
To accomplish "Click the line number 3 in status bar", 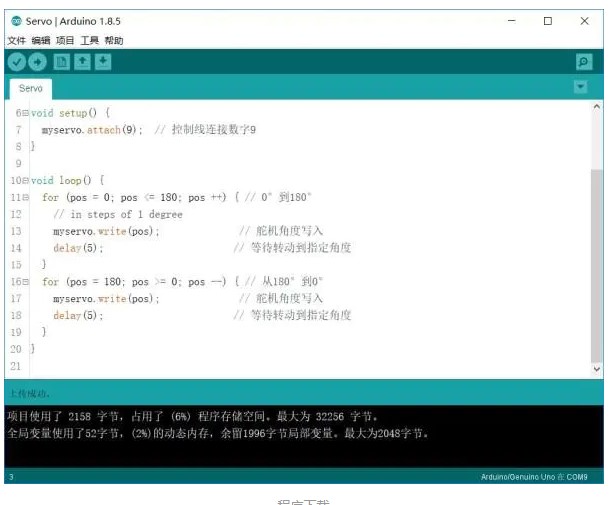I will tap(11, 477).
